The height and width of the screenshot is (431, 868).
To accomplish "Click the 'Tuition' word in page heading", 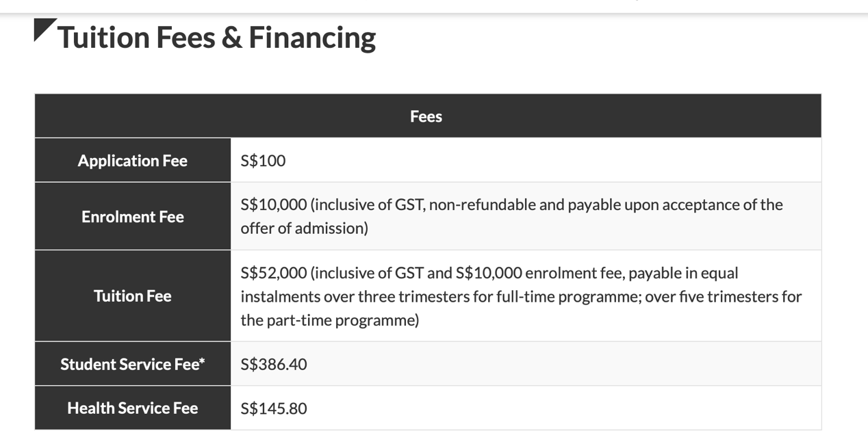I will click(104, 37).
